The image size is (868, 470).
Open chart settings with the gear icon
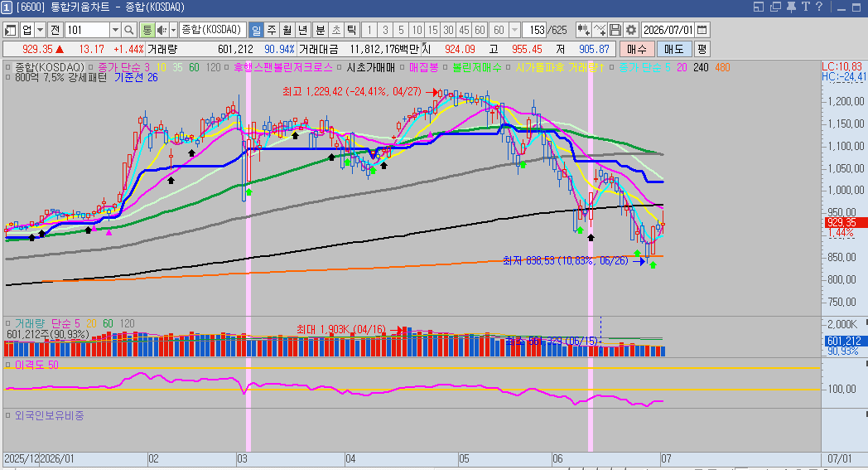631,30
